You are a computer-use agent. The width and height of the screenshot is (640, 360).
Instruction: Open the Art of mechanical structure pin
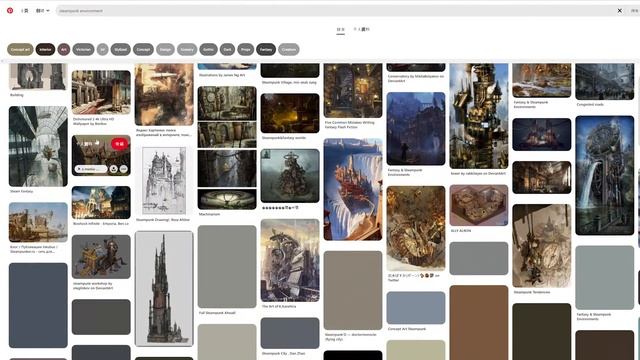click(x=290, y=260)
